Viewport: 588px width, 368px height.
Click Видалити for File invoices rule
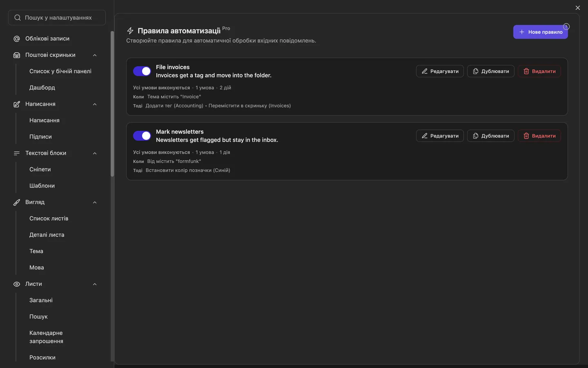pos(539,71)
